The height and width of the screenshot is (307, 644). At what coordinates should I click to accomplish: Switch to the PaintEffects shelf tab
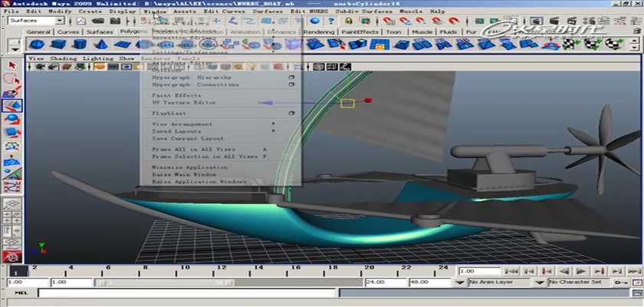tap(360, 31)
